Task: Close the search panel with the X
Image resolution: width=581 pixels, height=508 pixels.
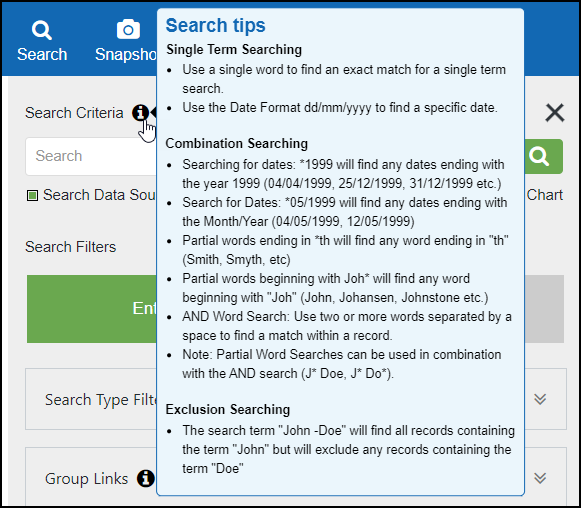Action: point(555,113)
